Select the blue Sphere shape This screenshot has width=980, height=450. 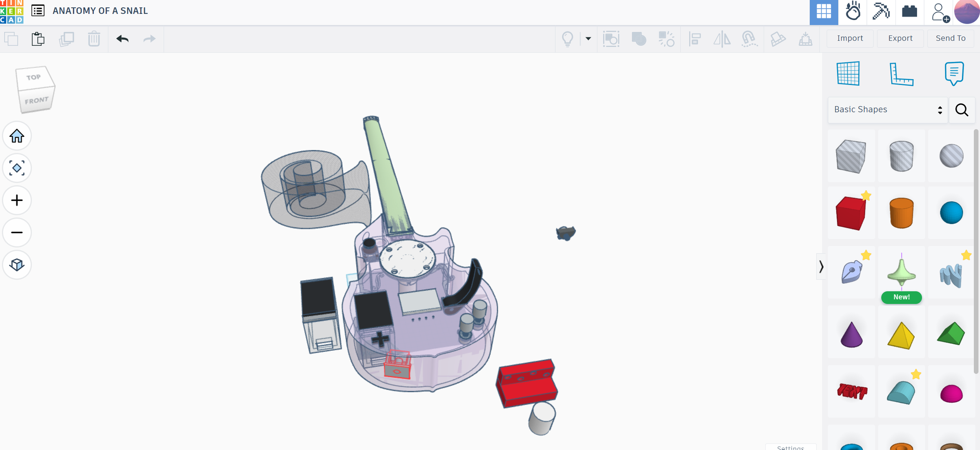click(951, 213)
